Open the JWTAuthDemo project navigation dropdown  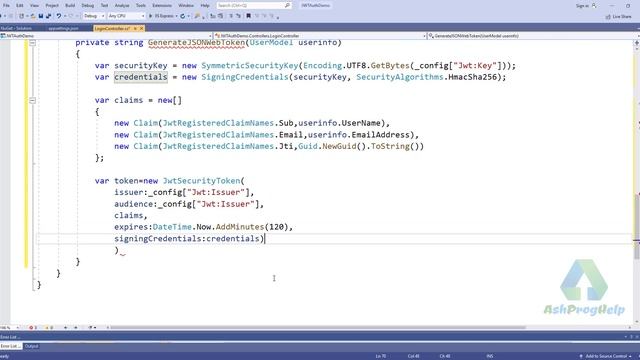[x=106, y=36]
